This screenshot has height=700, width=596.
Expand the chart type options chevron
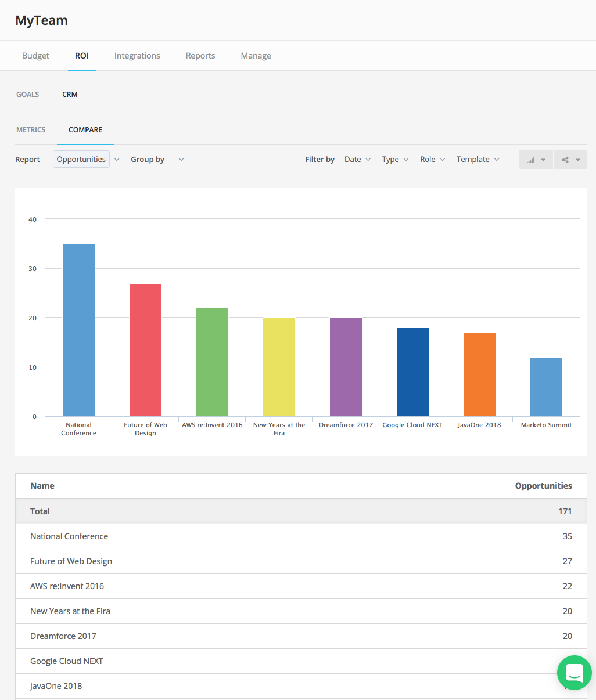543,160
